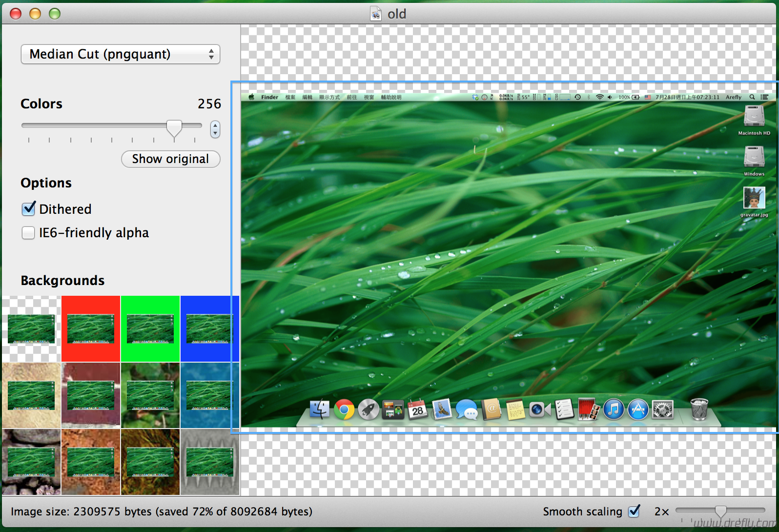Click the Colors slider handle

coord(174,128)
